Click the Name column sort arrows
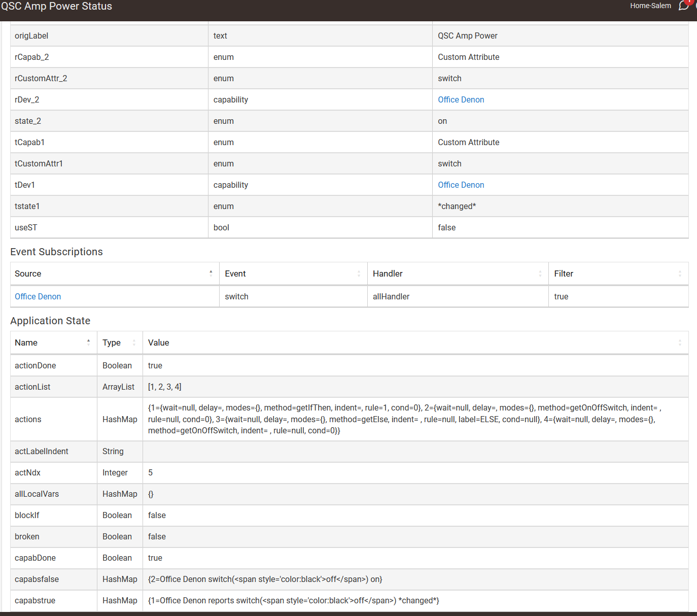The width and height of the screenshot is (697, 616). [88, 343]
